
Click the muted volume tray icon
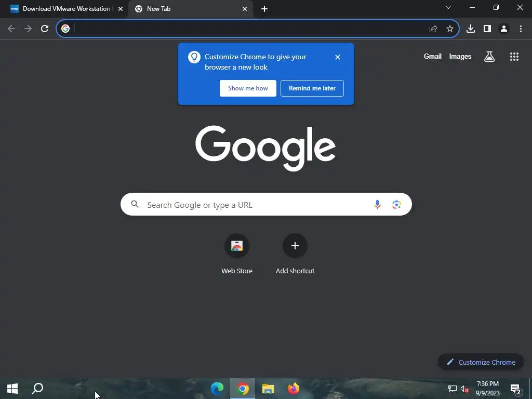(x=464, y=389)
